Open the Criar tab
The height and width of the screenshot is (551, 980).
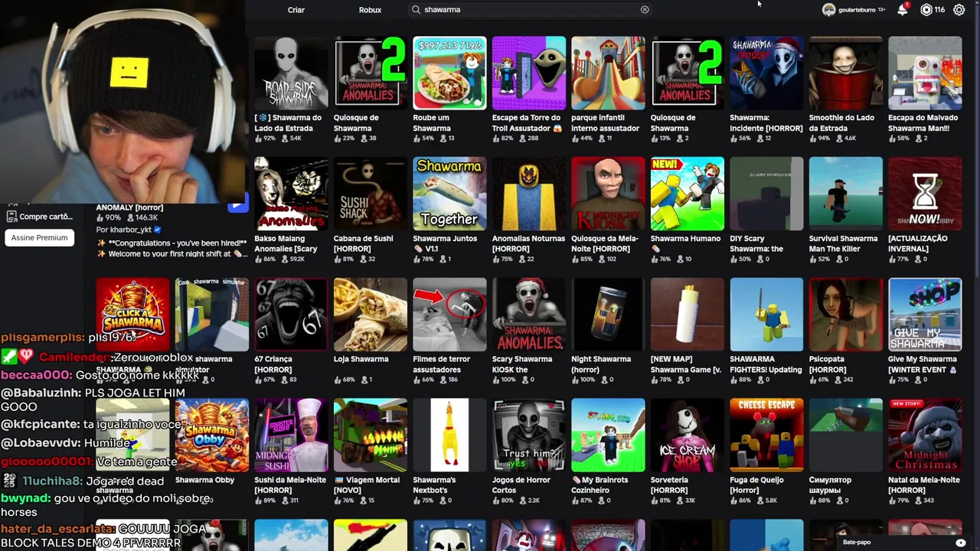pyautogui.click(x=296, y=10)
